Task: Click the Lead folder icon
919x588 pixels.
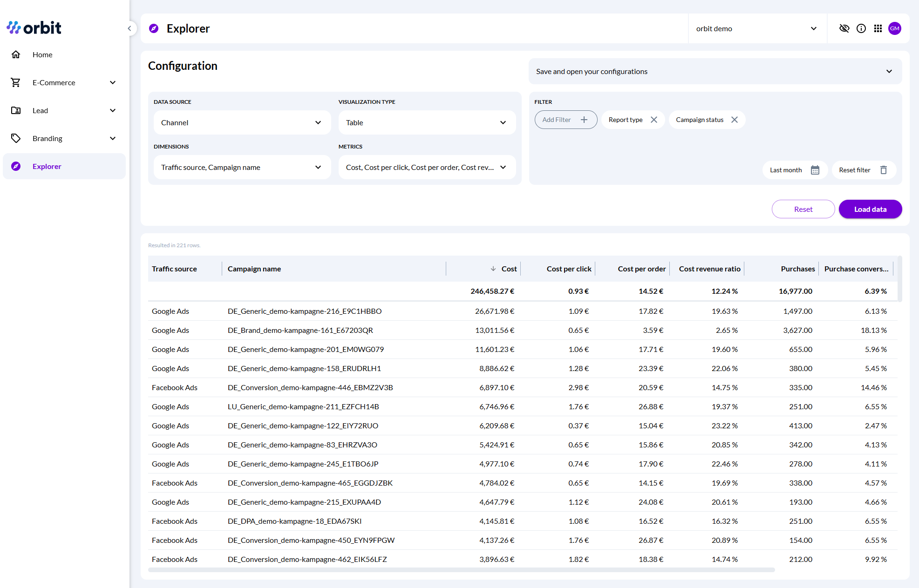Action: point(16,110)
